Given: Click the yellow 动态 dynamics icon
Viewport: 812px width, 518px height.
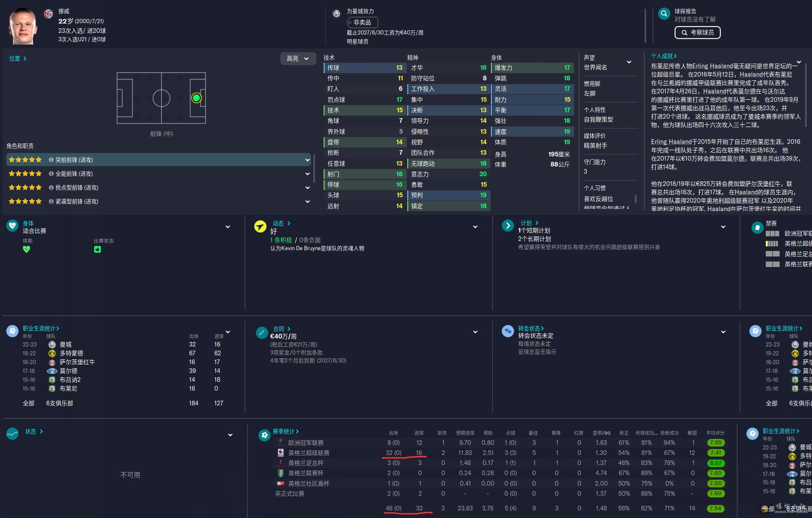Looking at the screenshot, I should tap(260, 226).
